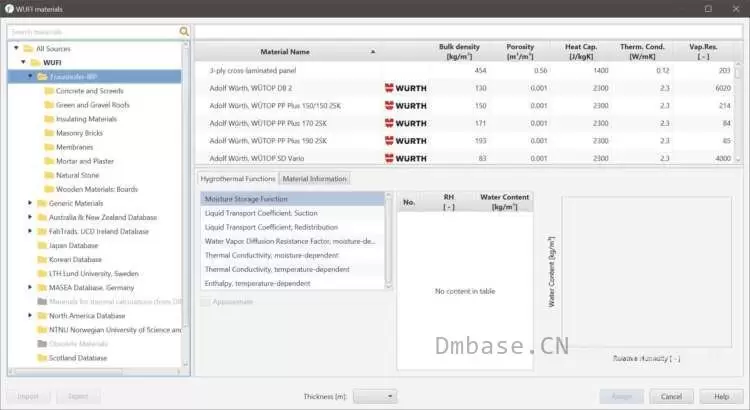
Task: Click the Insulating Materials folder icon
Action: click(x=49, y=119)
